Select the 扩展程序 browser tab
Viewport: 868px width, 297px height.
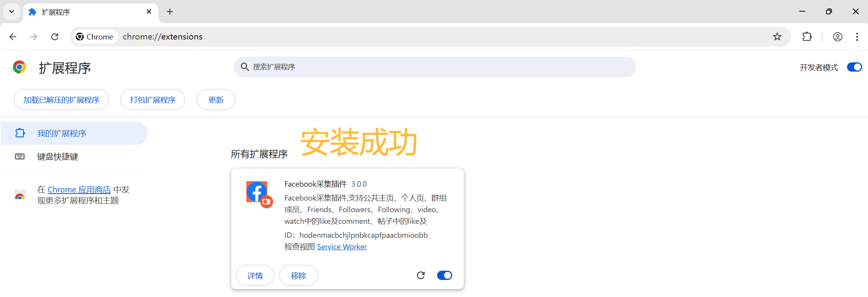tap(90, 13)
